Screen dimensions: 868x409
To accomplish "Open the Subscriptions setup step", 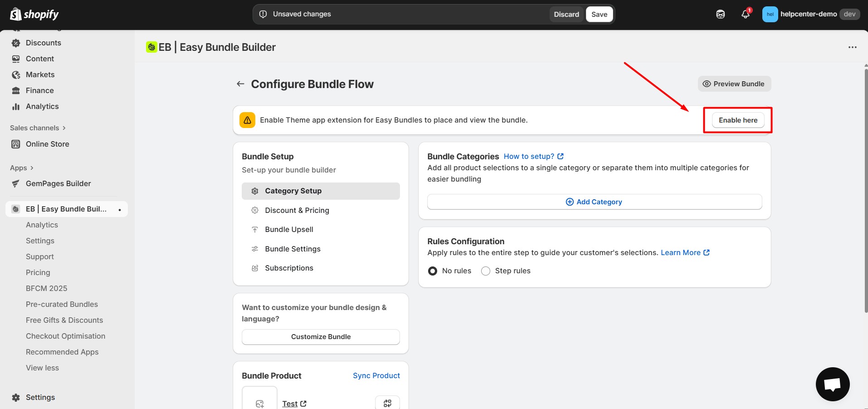I will tap(289, 268).
